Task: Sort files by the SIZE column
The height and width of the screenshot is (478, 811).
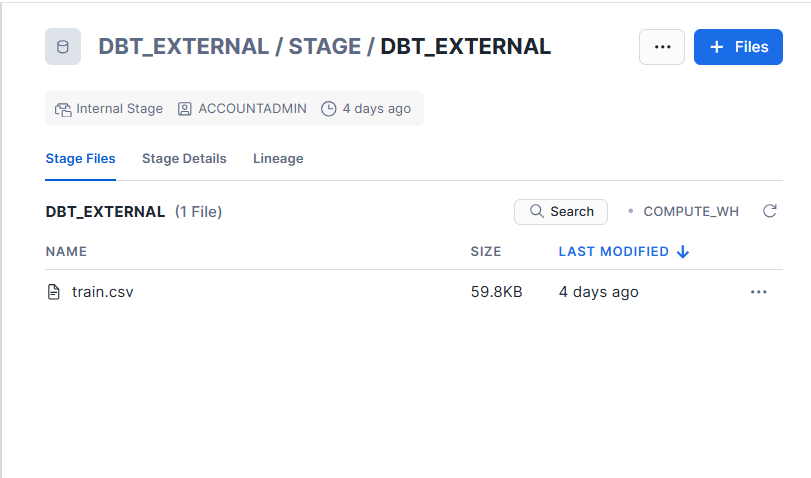Action: pyautogui.click(x=486, y=252)
